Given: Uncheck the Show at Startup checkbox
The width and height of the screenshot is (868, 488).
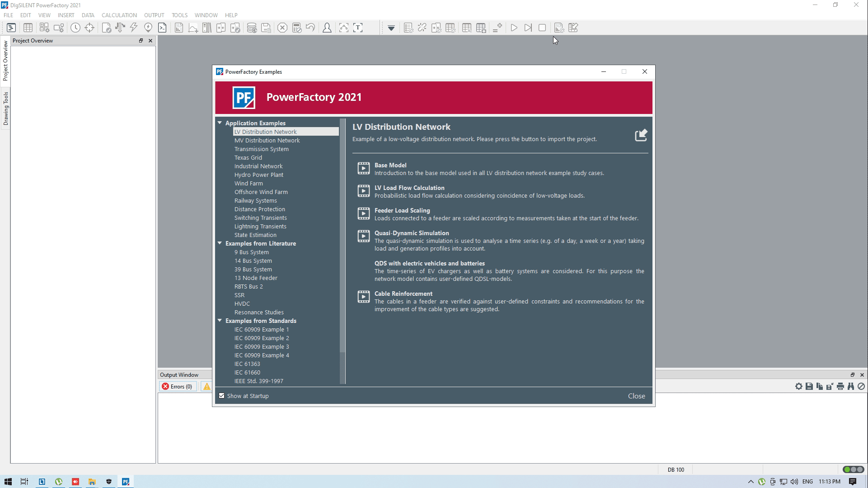Looking at the screenshot, I should 221,396.
